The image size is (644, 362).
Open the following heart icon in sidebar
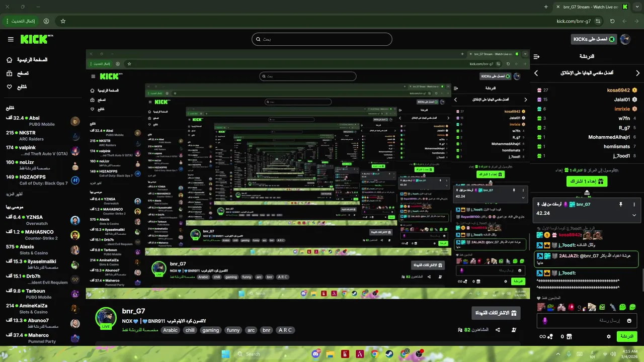tap(10, 87)
